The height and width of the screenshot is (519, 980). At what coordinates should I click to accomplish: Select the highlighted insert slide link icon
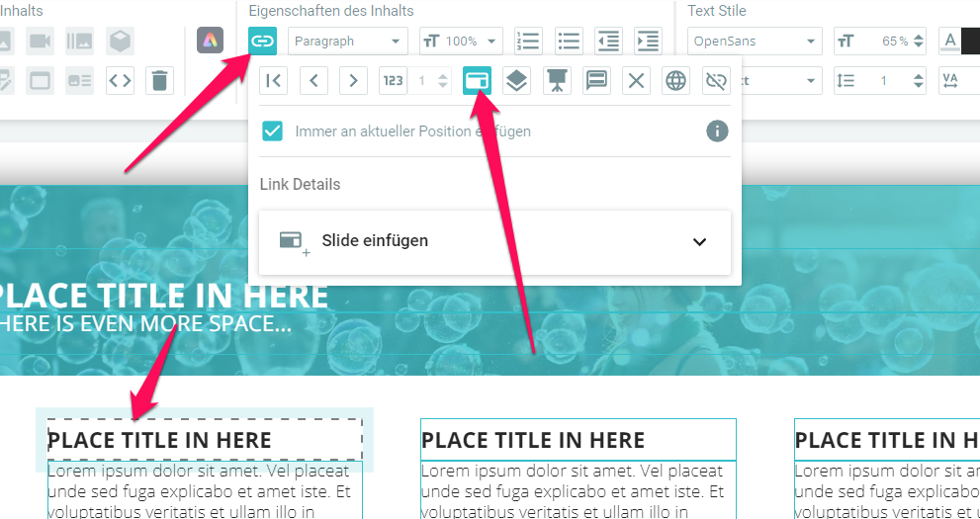coord(477,80)
